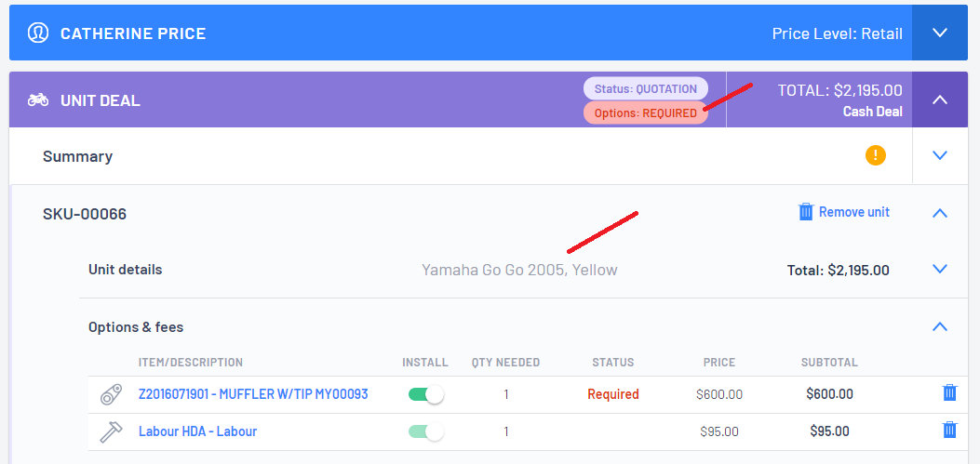Expand the Unit details row
The height and width of the screenshot is (464, 980).
tap(940, 269)
